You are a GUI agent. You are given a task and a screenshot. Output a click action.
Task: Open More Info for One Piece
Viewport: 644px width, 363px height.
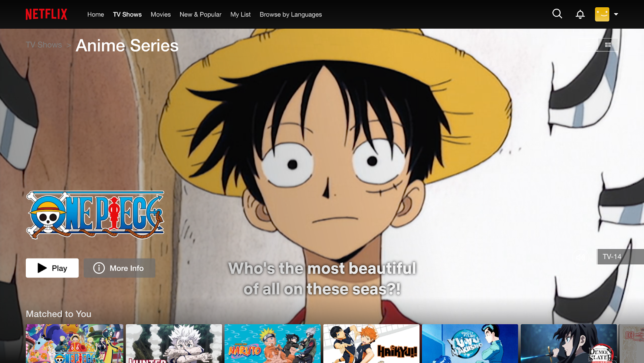pyautogui.click(x=120, y=268)
